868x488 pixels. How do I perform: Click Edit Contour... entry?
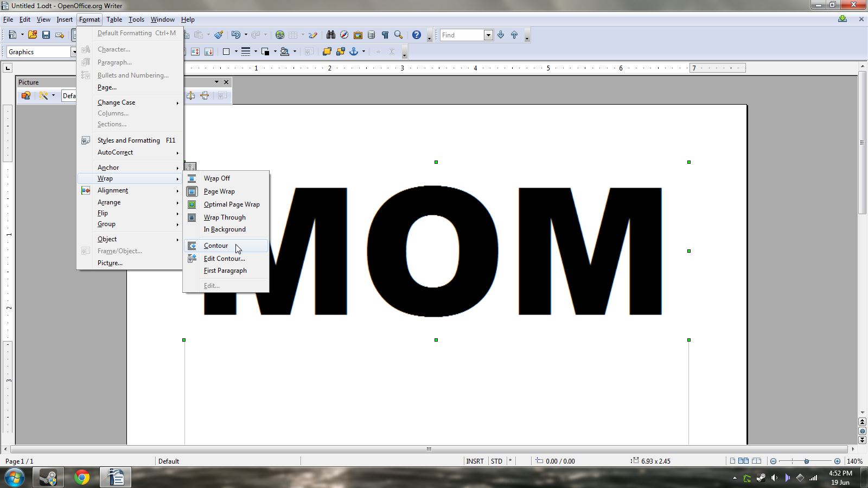pos(226,259)
